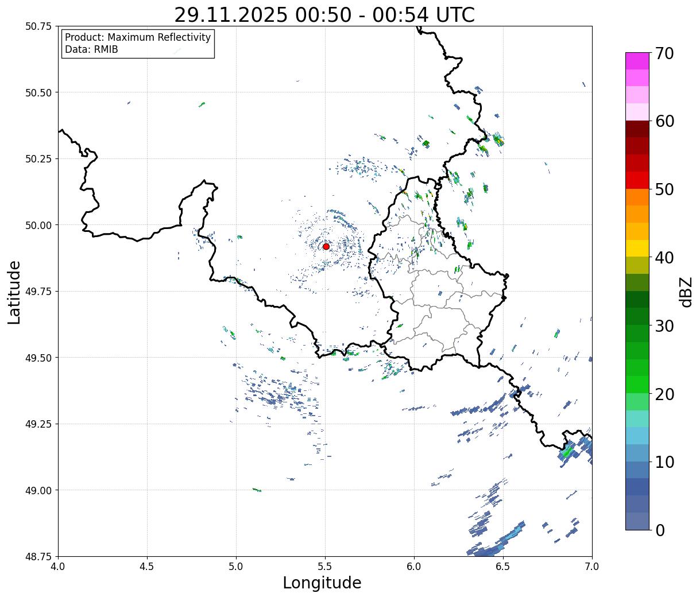The height and width of the screenshot is (597, 700).
Task: Click the colorbar tick label 20
Action: click(664, 394)
